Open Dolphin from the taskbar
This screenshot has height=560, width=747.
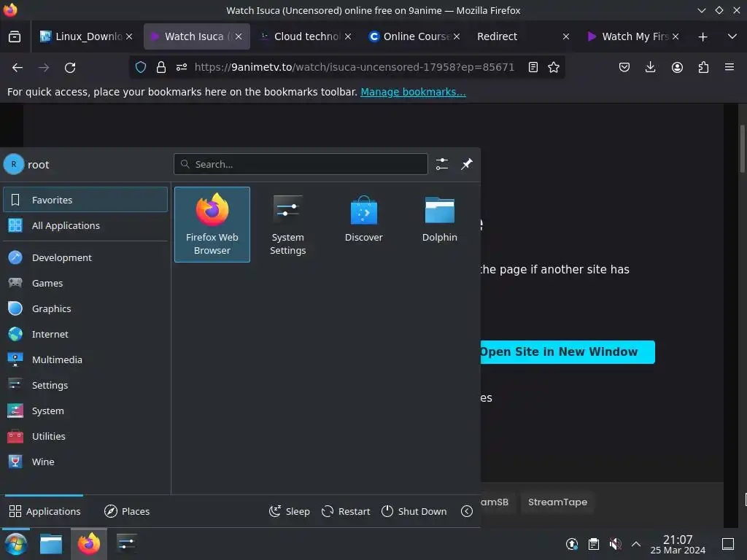click(x=51, y=544)
